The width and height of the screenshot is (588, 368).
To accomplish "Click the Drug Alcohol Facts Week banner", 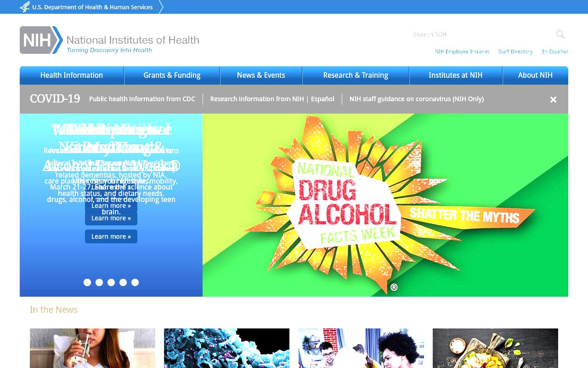I will [385, 205].
